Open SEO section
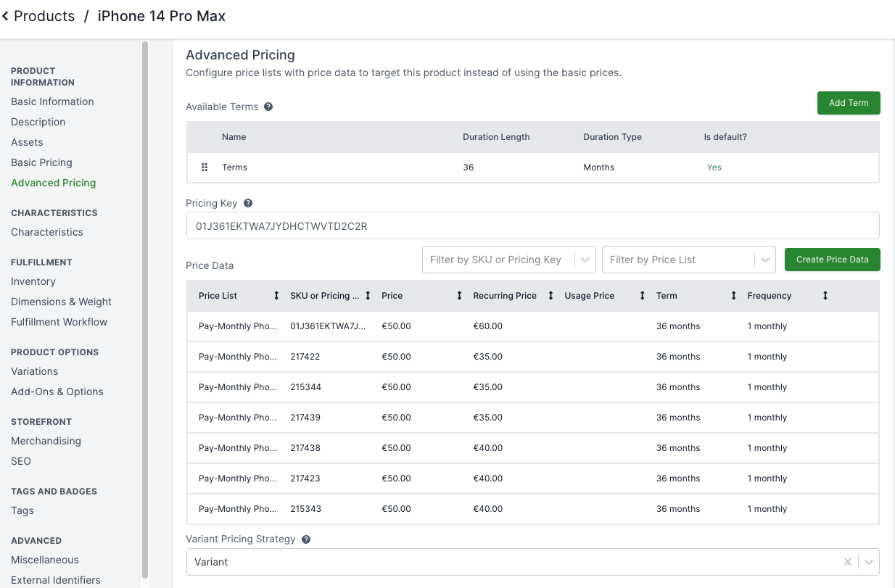 tap(21, 461)
